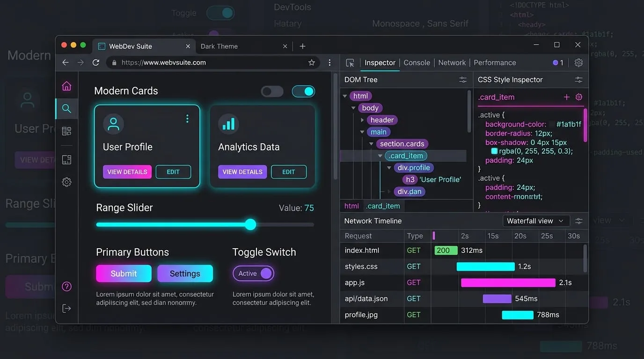View site info via the padlock icon
Screen dimensions: 644x359
click(114, 63)
